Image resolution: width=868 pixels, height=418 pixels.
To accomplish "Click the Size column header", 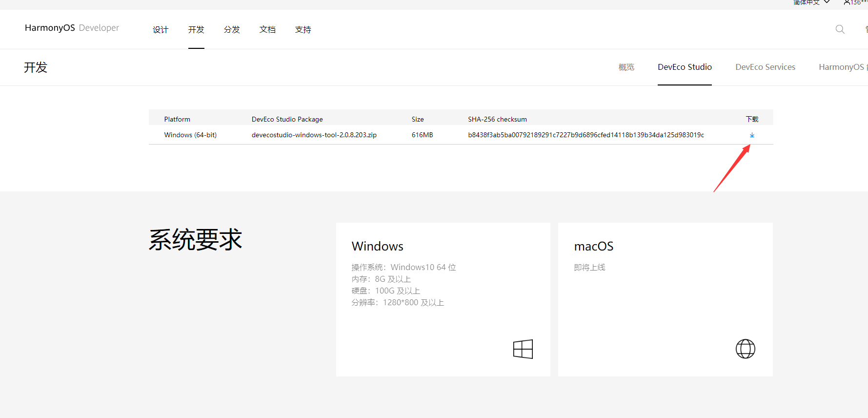I will point(418,119).
